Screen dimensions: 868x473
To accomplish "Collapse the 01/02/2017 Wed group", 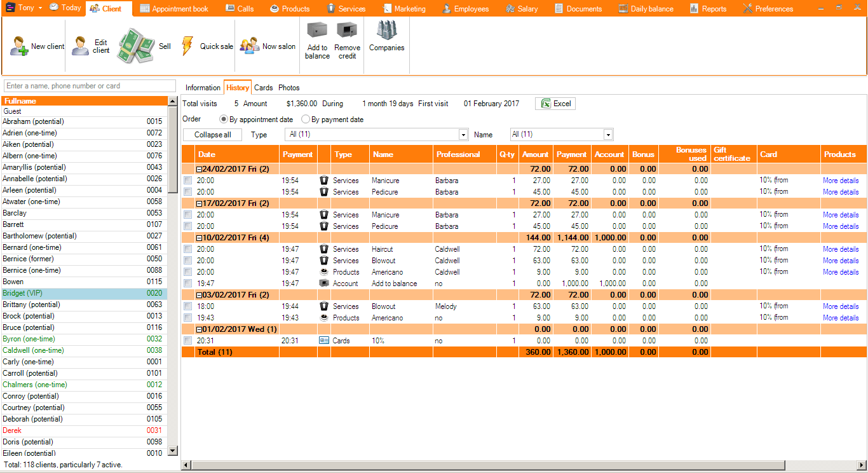I will [x=199, y=329].
